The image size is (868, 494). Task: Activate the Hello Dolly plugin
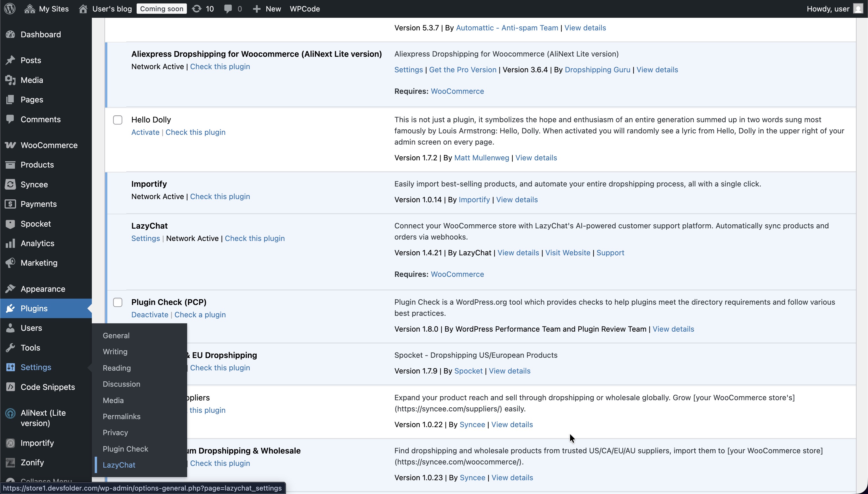[145, 132]
